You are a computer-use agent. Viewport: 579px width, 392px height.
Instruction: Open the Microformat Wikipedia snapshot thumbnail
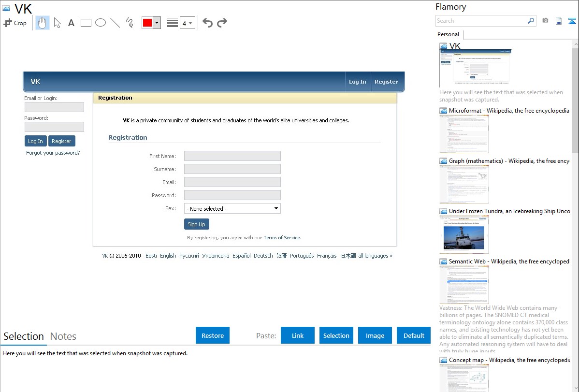click(464, 134)
